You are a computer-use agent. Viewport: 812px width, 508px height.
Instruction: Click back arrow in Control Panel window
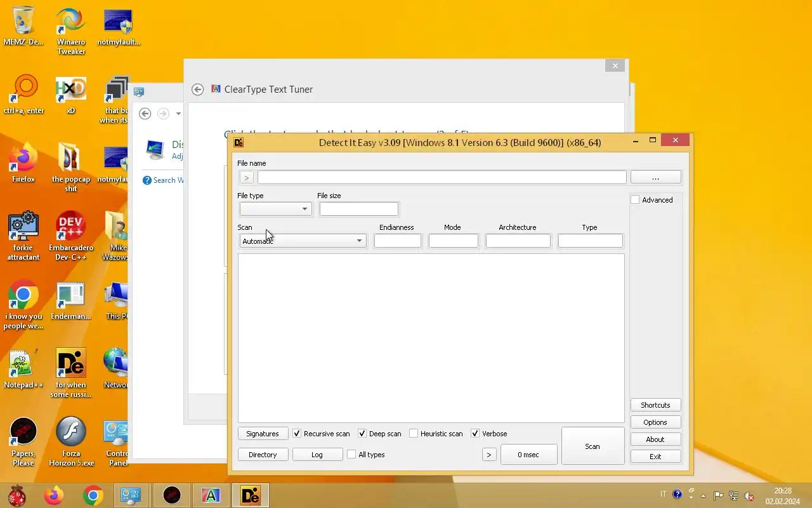(145, 114)
